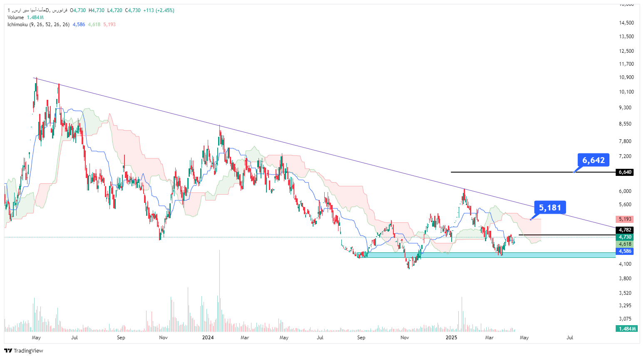Click the black 4,782 price axis label
The width and height of the screenshot is (644, 358).
625,230
